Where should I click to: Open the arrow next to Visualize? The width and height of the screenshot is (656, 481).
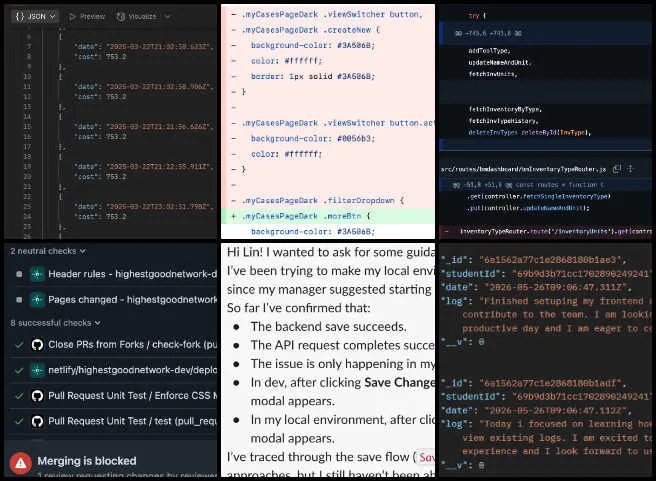tap(167, 17)
